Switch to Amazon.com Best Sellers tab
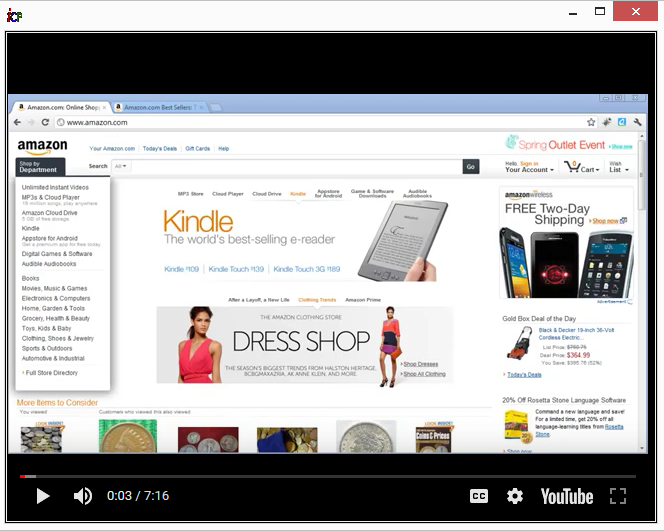Image resolution: width=664 pixels, height=531 pixels. click(158, 108)
